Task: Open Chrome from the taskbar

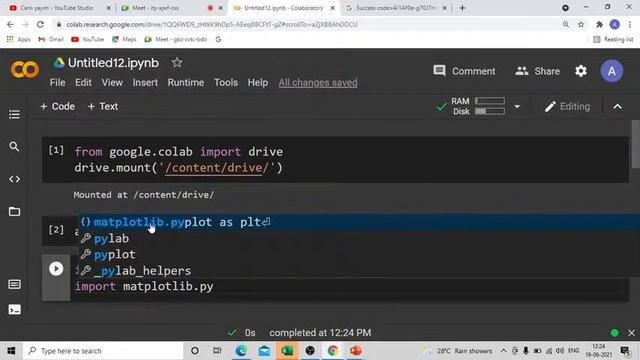Action: pos(333,351)
